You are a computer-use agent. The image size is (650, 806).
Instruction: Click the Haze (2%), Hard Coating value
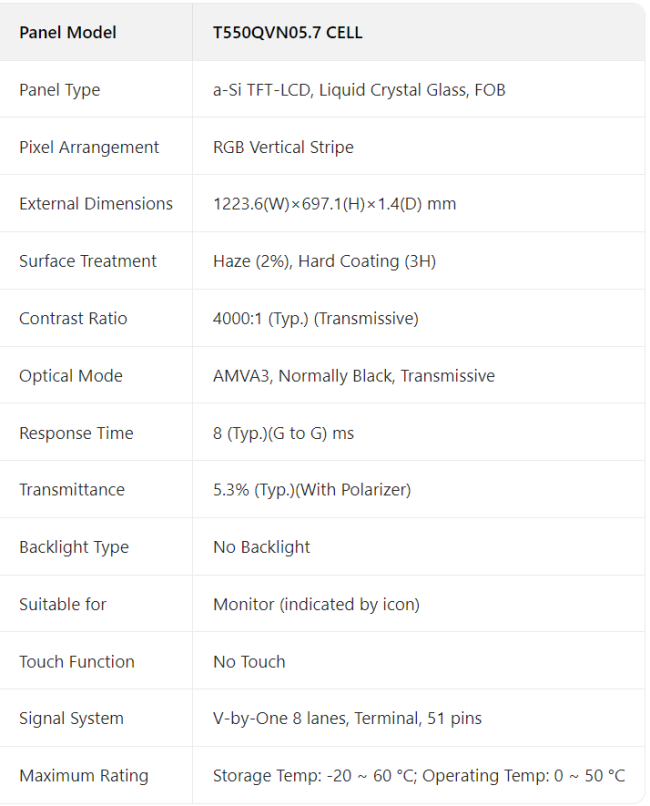tap(324, 261)
